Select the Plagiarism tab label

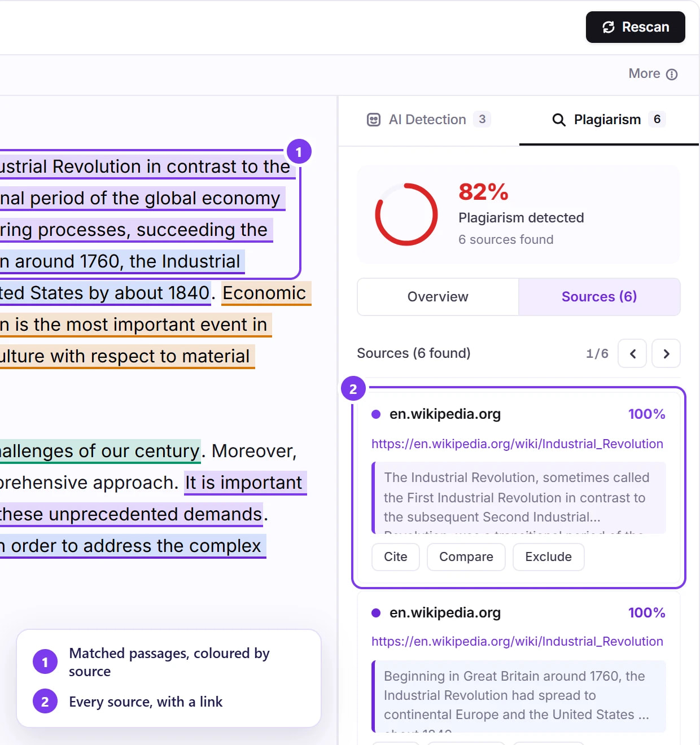click(607, 120)
